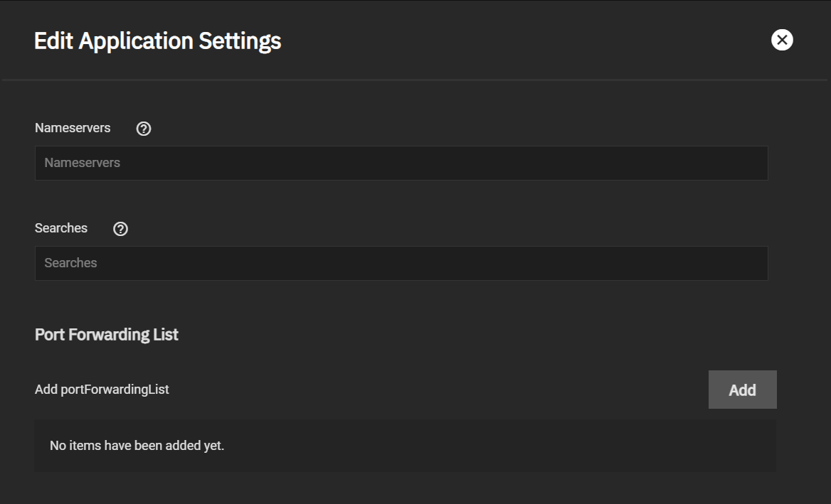Click the 'No items have been added yet' message
The width and height of the screenshot is (831, 504).
(137, 446)
